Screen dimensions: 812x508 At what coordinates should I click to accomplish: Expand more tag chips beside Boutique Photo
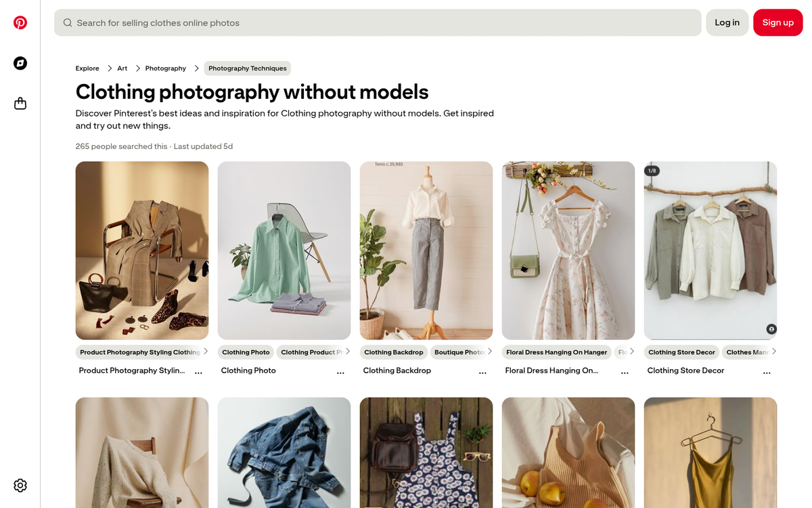489,352
